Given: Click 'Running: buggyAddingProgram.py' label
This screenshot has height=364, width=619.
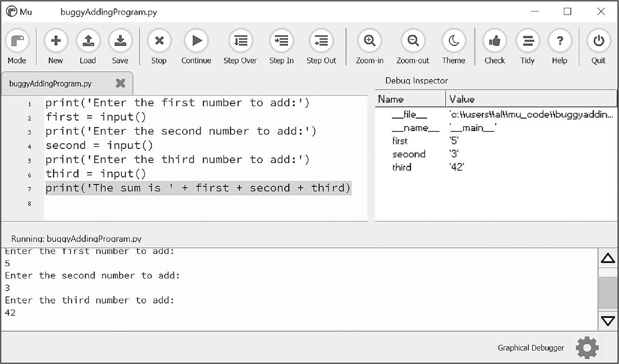Looking at the screenshot, I should [x=77, y=239].
